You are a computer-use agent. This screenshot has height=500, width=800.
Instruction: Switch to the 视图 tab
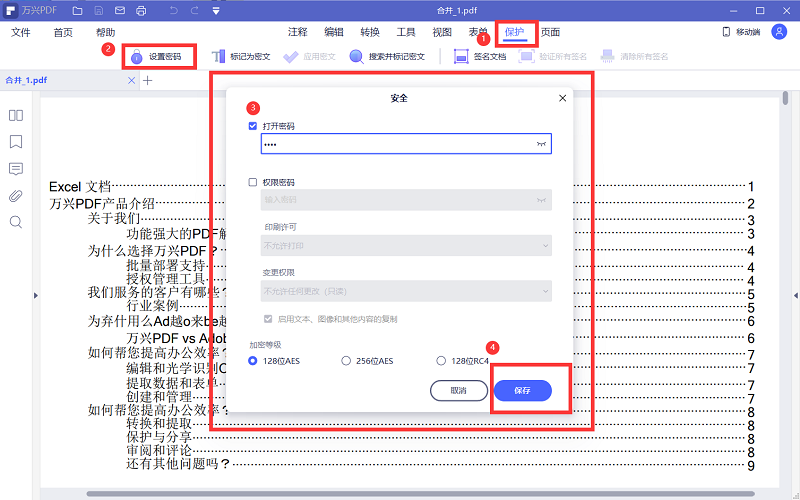(442, 32)
